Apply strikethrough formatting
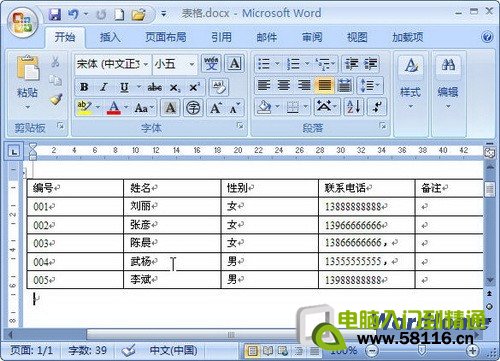Viewport: 500px width, 361px height. click(x=154, y=87)
